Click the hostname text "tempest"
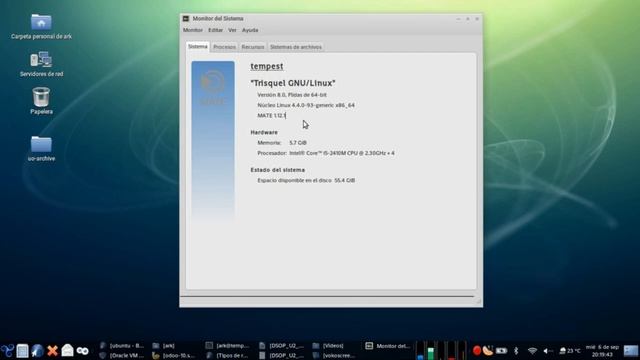This screenshot has width=640, height=360. click(267, 66)
